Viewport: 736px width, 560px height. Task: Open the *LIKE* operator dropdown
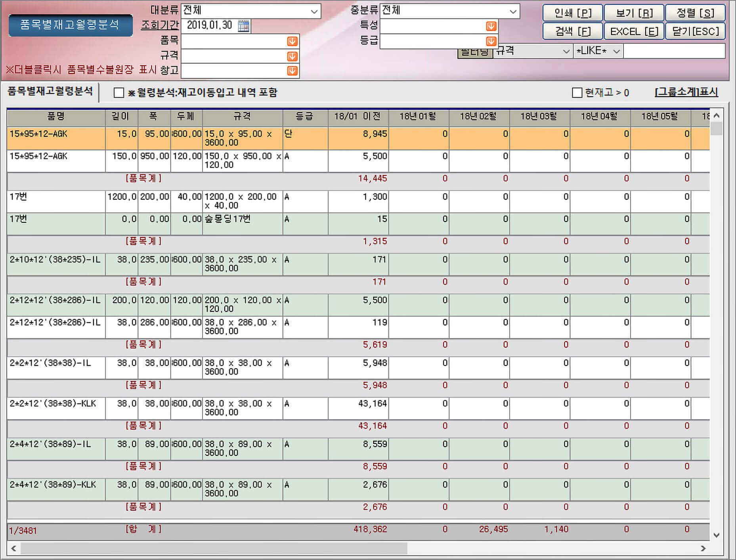(616, 51)
